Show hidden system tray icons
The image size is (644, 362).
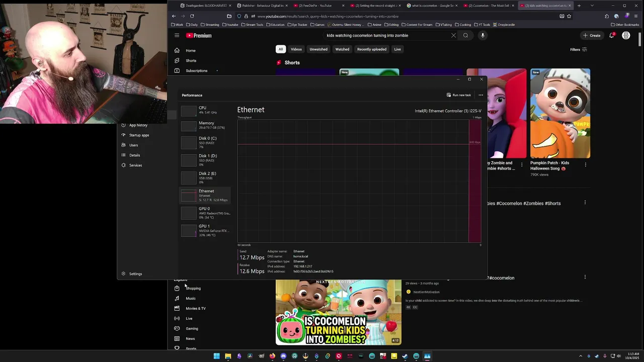click(580, 356)
